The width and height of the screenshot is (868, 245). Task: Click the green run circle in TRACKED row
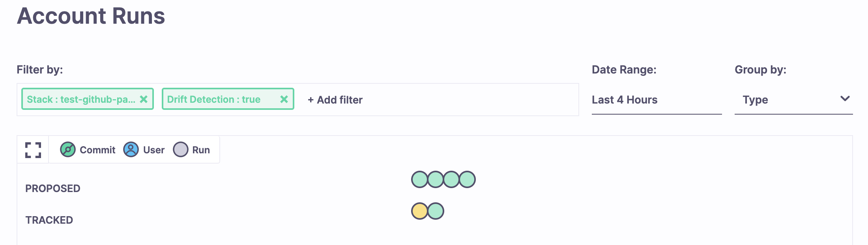tap(435, 211)
